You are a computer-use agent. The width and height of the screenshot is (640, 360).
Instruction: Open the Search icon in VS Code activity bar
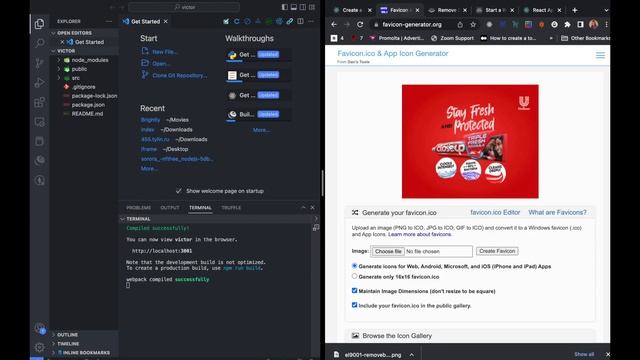pyautogui.click(x=40, y=43)
